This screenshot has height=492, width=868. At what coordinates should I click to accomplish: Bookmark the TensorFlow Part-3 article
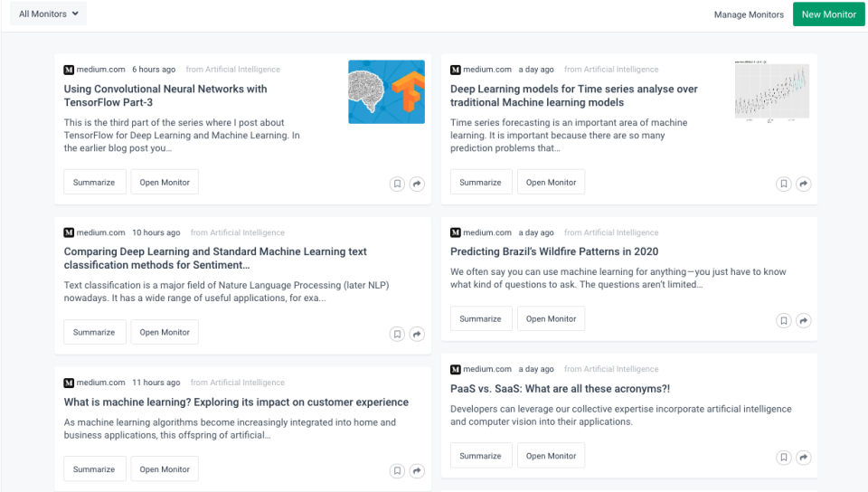[397, 184]
